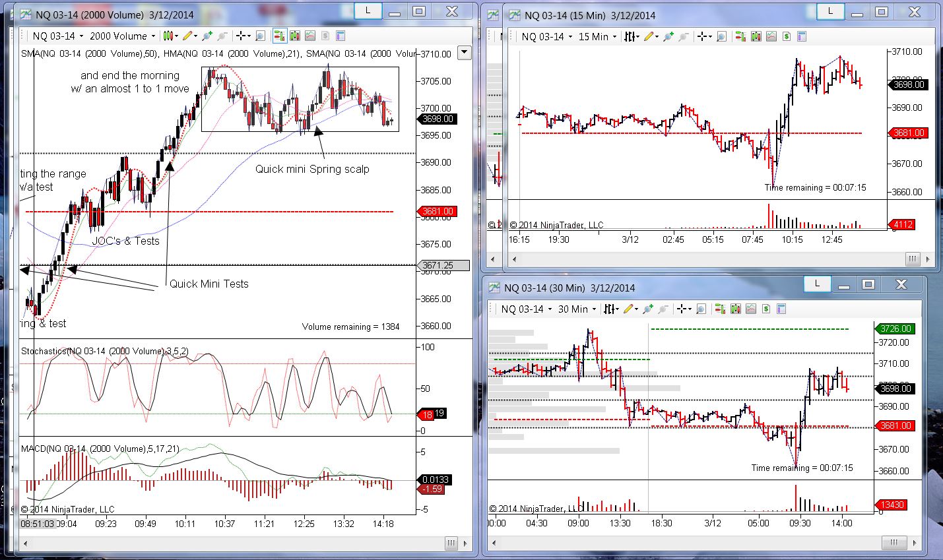Click the 3681.00 red price marker in volume chart
The height and width of the screenshot is (560, 943).
(438, 212)
